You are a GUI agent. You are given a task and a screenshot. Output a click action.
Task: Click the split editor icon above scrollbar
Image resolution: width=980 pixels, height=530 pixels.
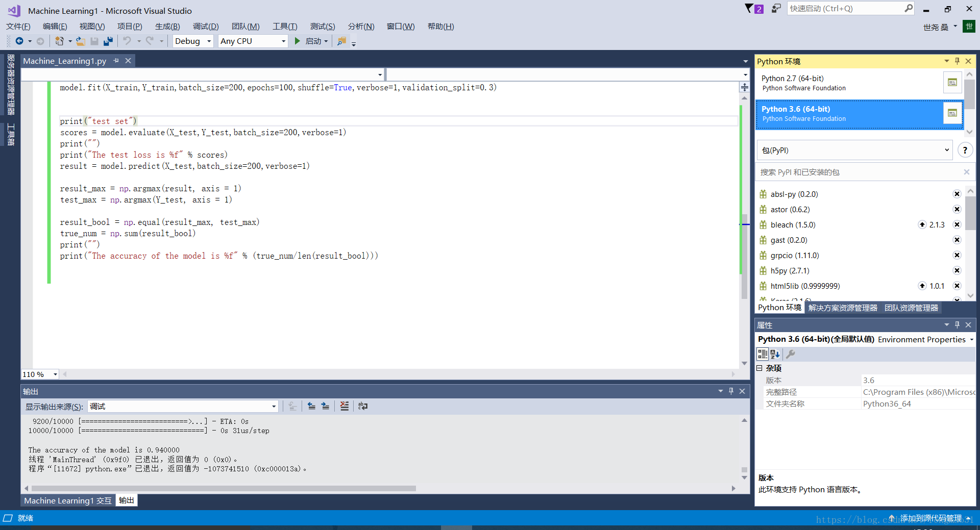745,87
